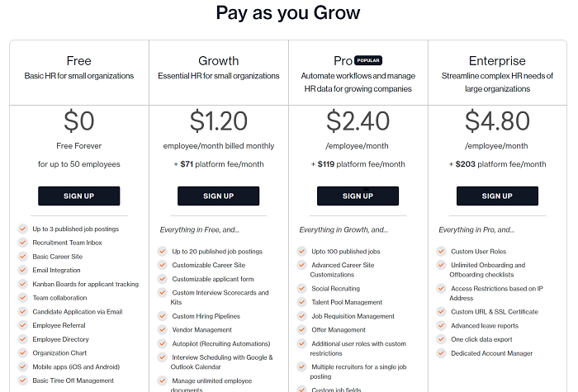Viewport: 578px width, 392px height.
Task: Click the checkmark icon beside Recruitment Team Inbox
Action: pyautogui.click(x=23, y=243)
